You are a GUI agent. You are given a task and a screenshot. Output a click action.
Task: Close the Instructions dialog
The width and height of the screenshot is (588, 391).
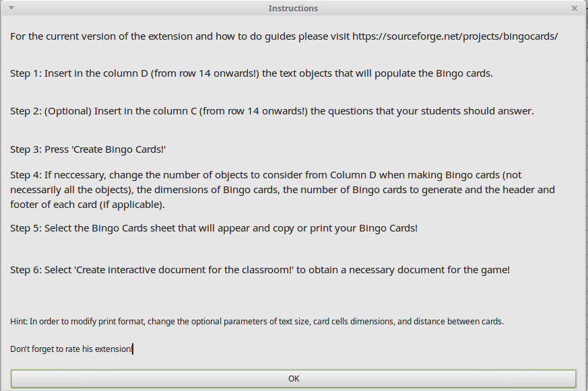(x=574, y=9)
